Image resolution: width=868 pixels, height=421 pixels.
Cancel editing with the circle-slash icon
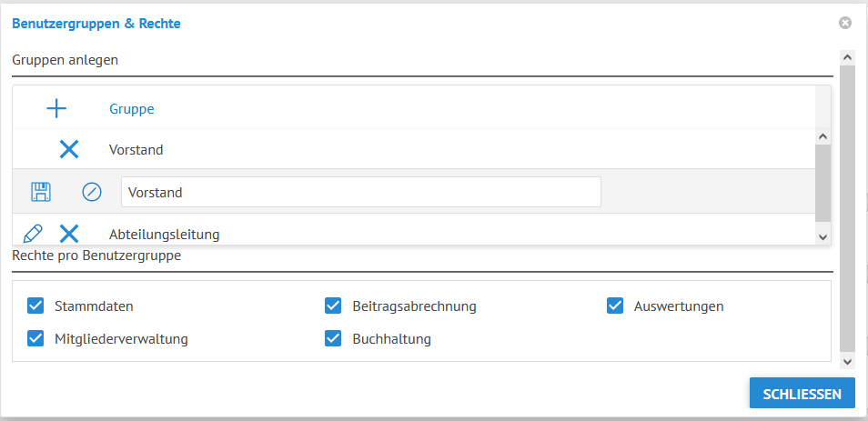92,192
